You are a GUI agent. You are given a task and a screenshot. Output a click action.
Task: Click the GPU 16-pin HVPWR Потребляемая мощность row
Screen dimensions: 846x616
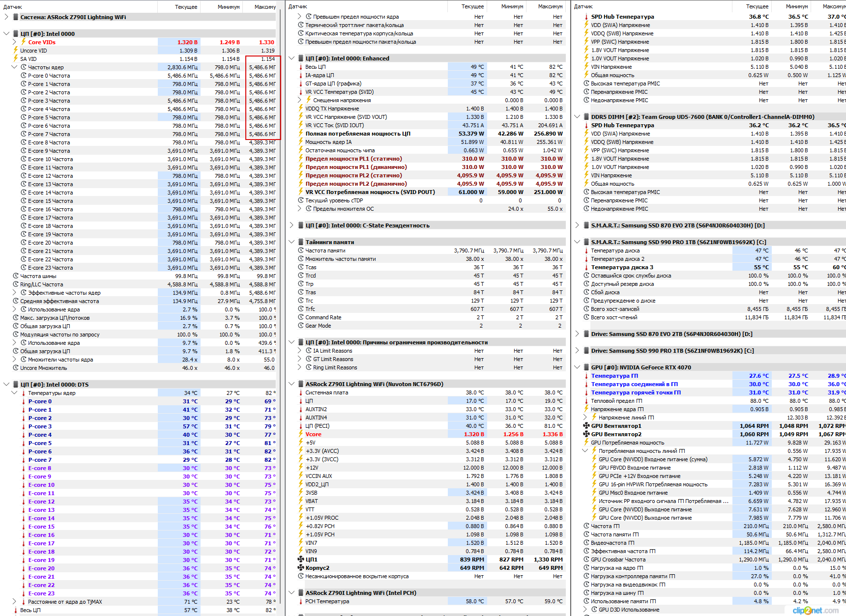click(x=710, y=484)
